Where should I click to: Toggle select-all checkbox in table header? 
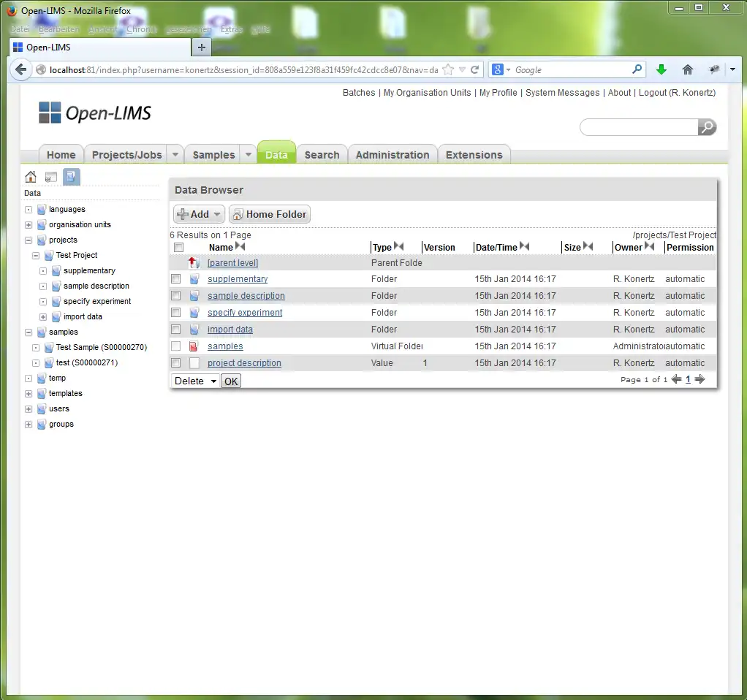click(x=178, y=247)
